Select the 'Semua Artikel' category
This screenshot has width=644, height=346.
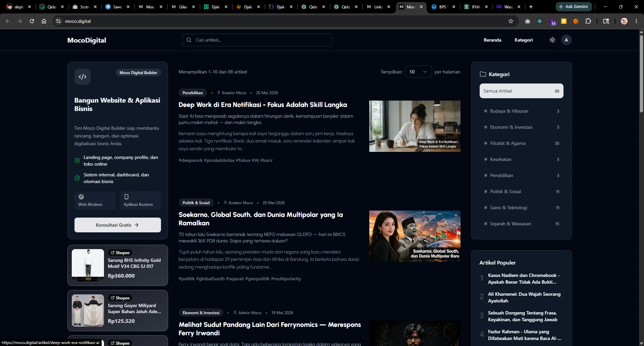pos(521,91)
